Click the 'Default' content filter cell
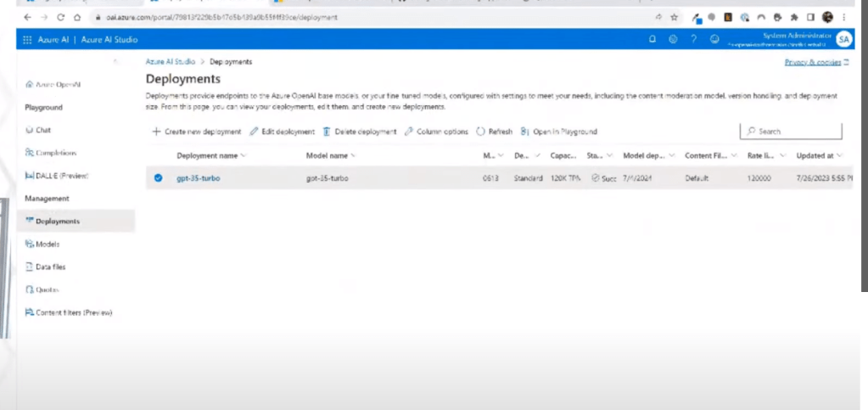Screen dimensions: 868x410 tap(697, 178)
